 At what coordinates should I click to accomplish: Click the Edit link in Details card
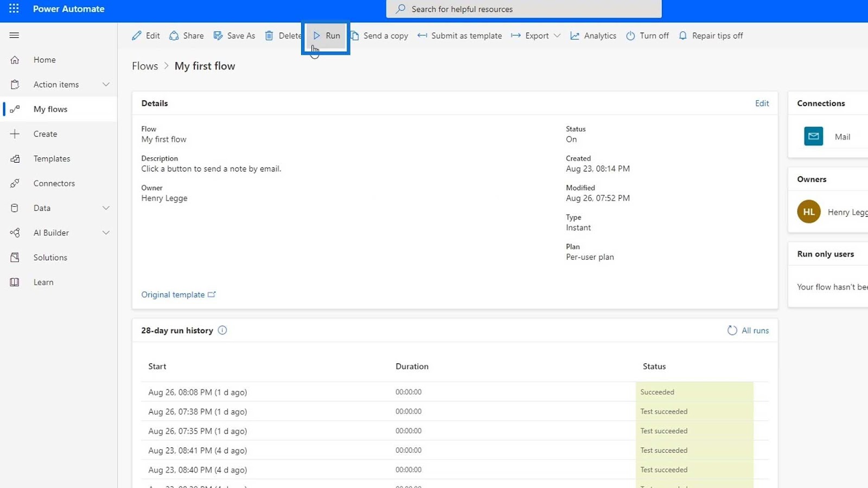pos(762,103)
